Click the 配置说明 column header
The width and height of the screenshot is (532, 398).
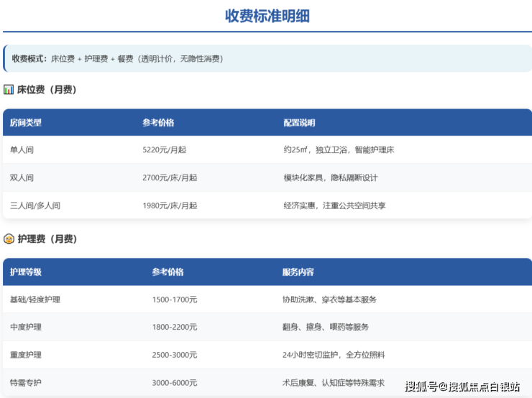(x=299, y=123)
